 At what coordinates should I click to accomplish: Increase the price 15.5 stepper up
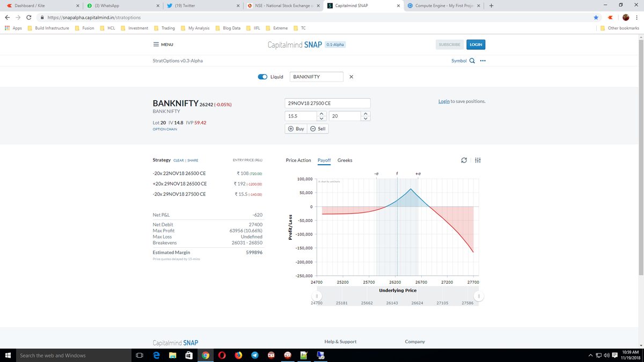321,114
